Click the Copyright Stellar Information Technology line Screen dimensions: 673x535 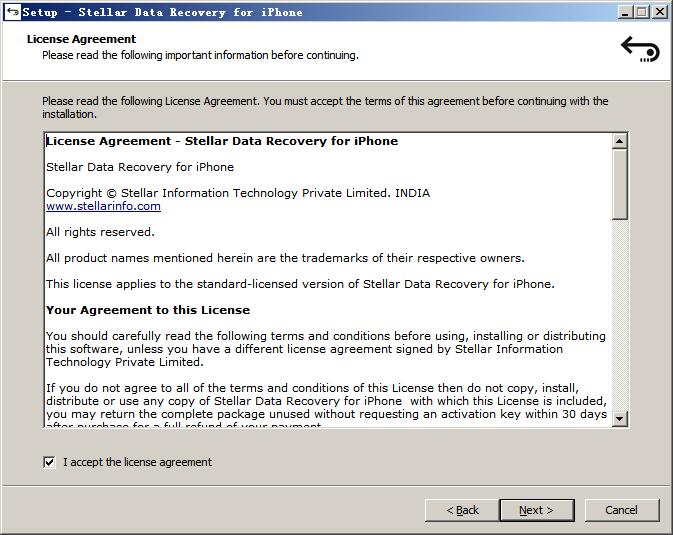click(x=238, y=193)
